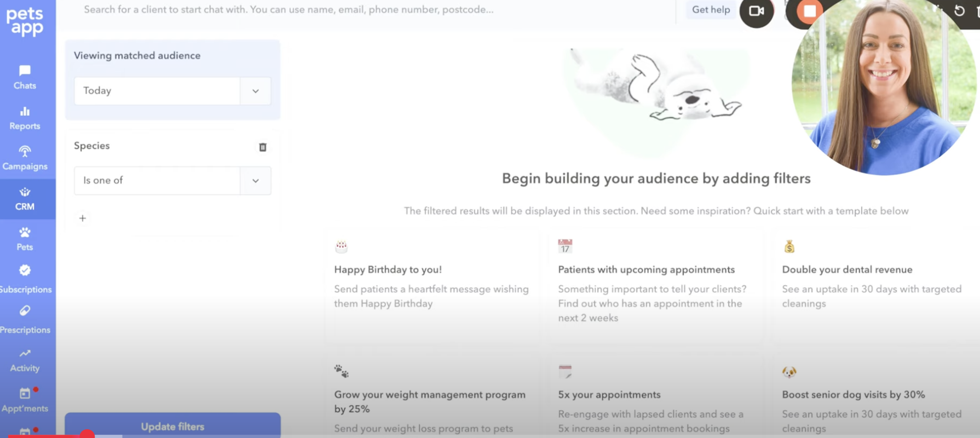The height and width of the screenshot is (438, 980).
Task: Open the Pets section
Action: tap(25, 239)
